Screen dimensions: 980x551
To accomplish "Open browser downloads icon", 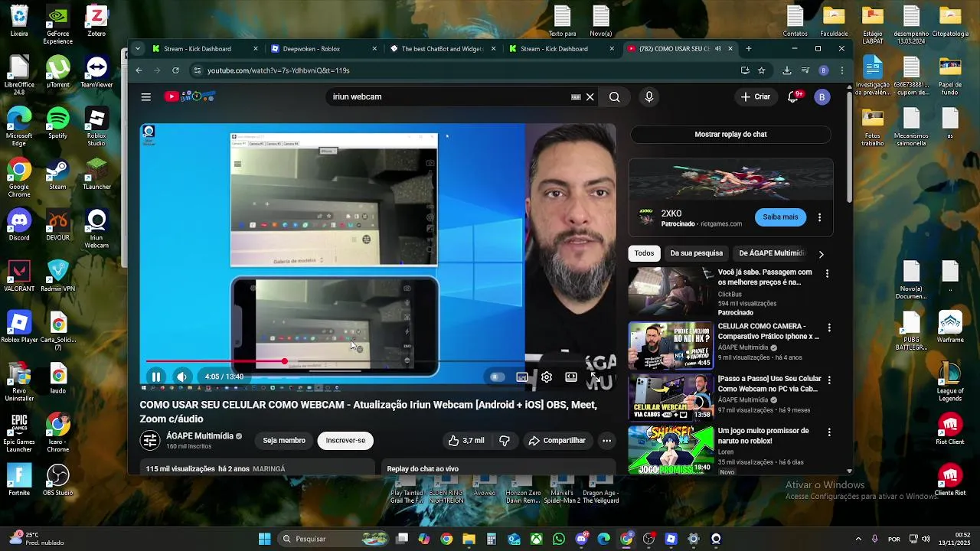I will (786, 70).
